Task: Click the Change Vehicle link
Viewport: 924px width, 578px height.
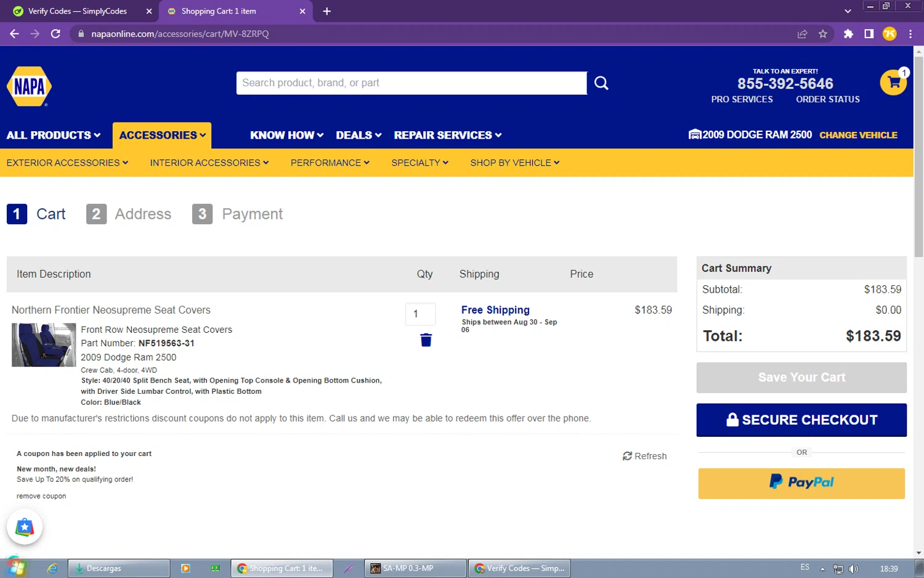Action: (x=858, y=135)
